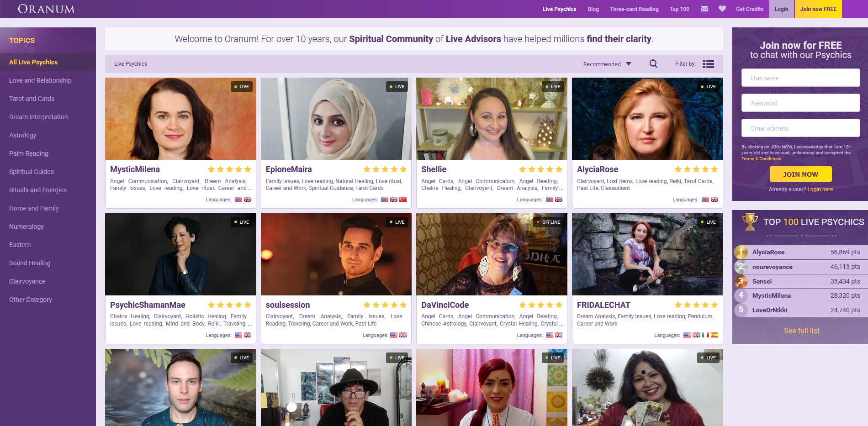Click the LIVE badge on AlyciaRose's card
The height and width of the screenshot is (426, 868).
[709, 86]
